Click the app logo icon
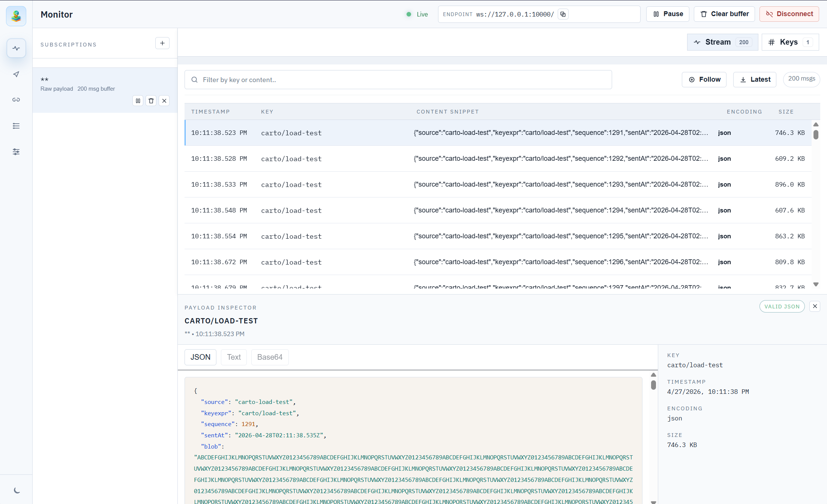827x504 pixels. pyautogui.click(x=16, y=16)
